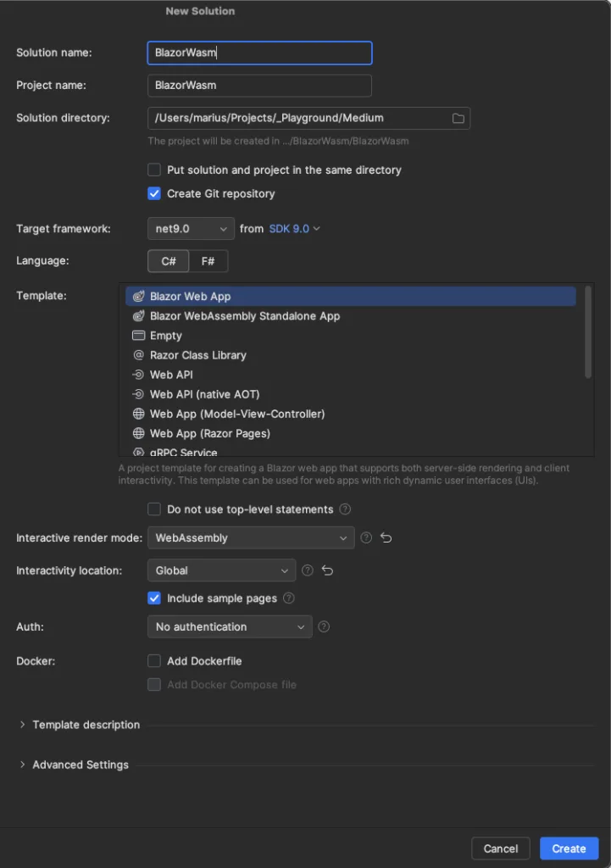Enable putting solution and project in same directory
The width and height of the screenshot is (611, 868).
point(153,170)
